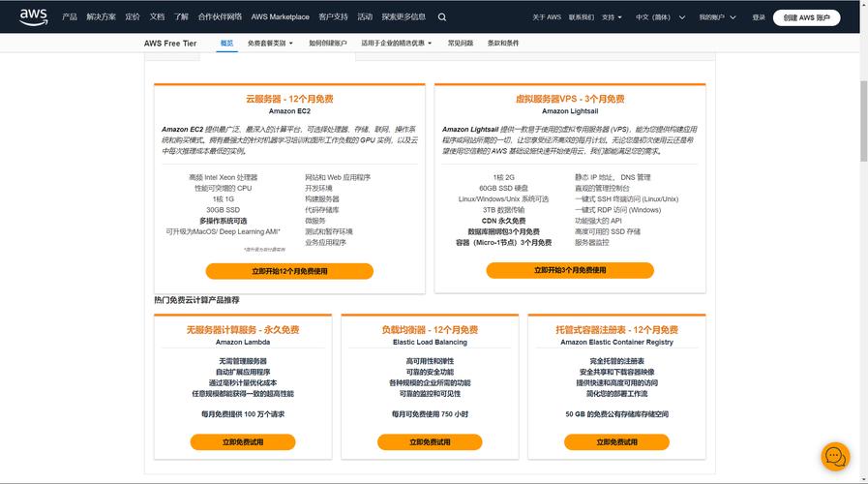Open the 客户支持 menu
Image resolution: width=868 pixels, height=484 pixels.
click(333, 17)
